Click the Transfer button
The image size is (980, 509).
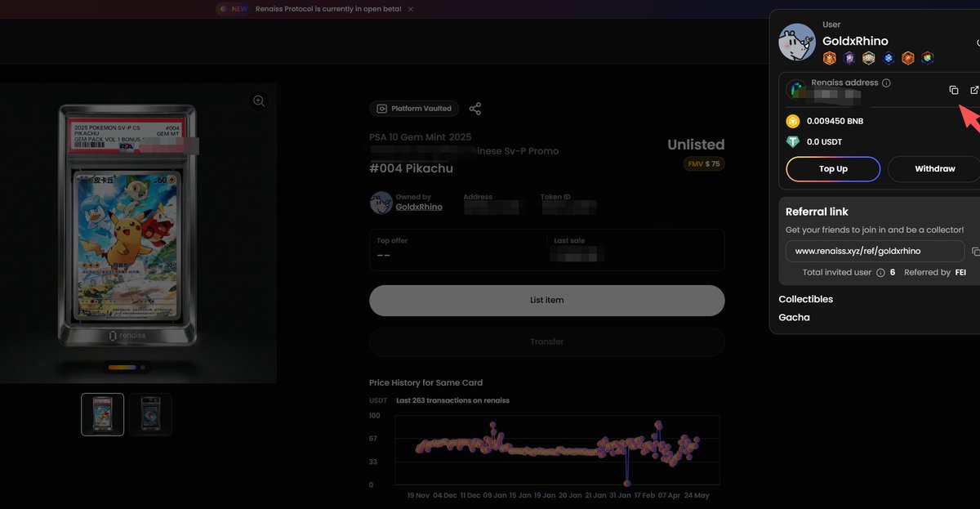[547, 342]
